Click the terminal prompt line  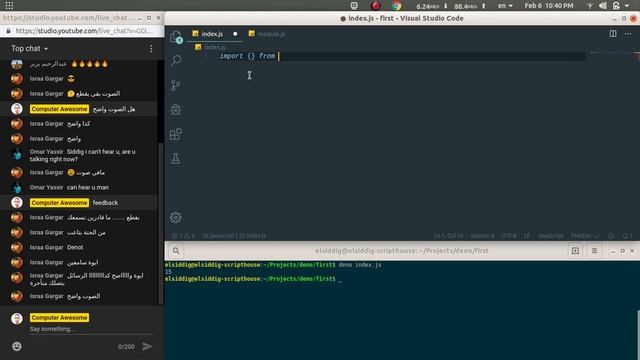pos(253,279)
